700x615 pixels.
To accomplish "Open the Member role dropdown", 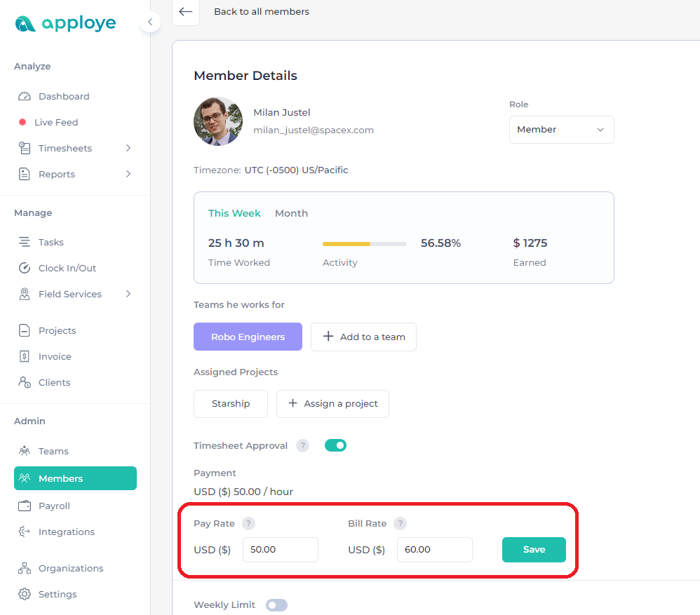I will (x=562, y=130).
